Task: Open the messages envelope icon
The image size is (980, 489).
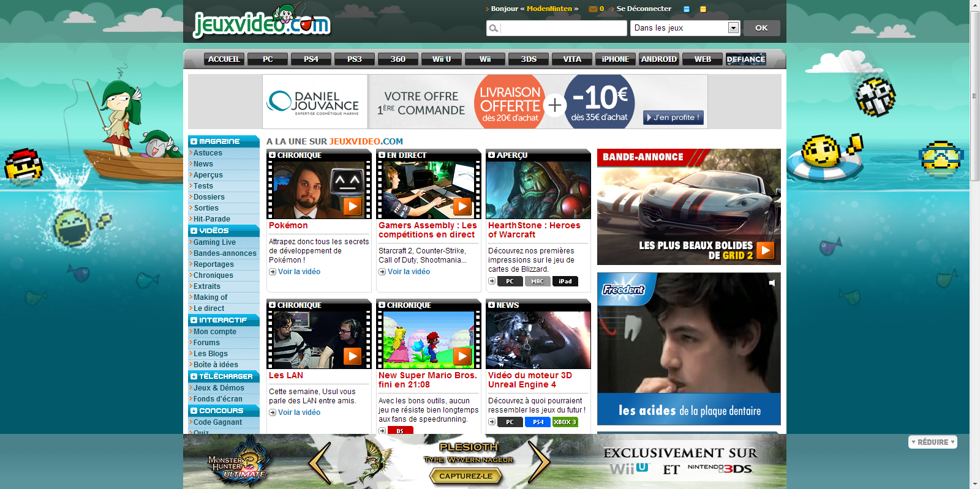Action: click(593, 9)
